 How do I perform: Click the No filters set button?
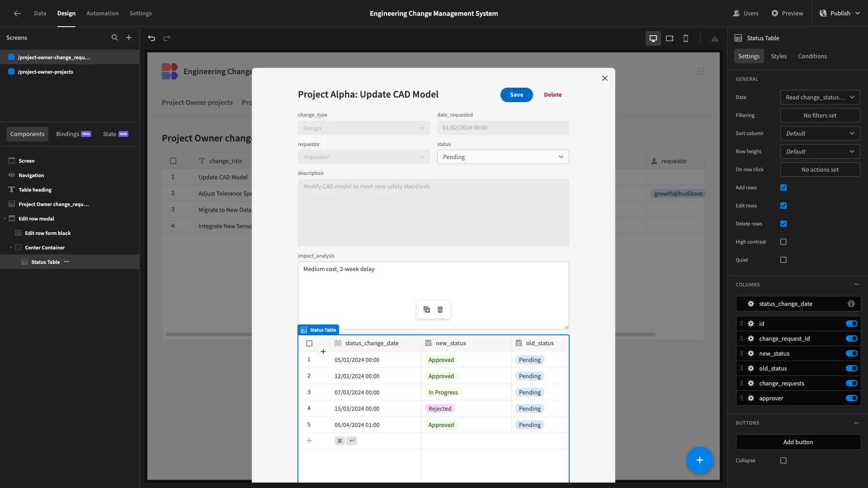click(x=820, y=116)
